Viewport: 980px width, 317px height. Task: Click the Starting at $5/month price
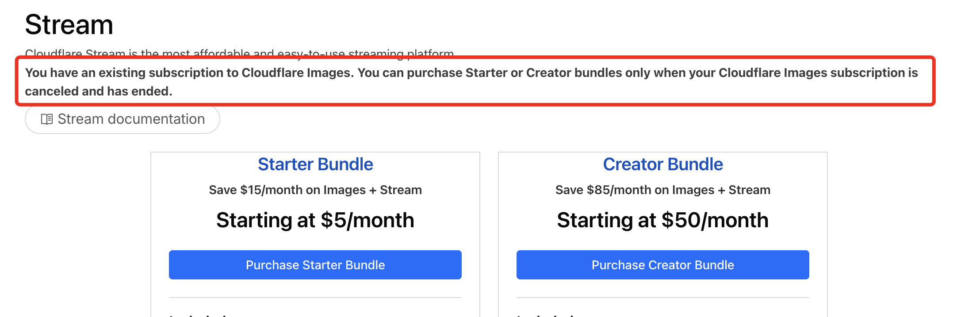click(x=315, y=220)
